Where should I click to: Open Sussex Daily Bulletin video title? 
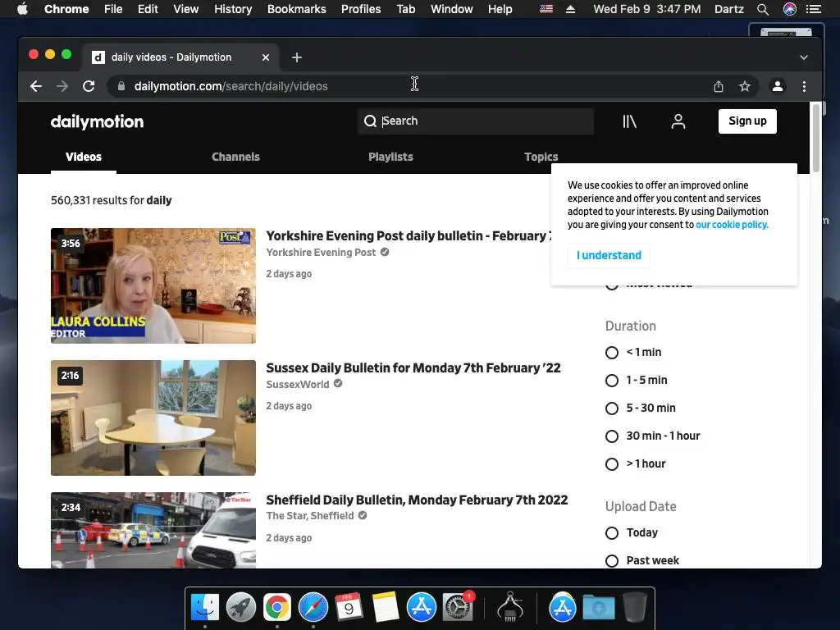coord(413,368)
